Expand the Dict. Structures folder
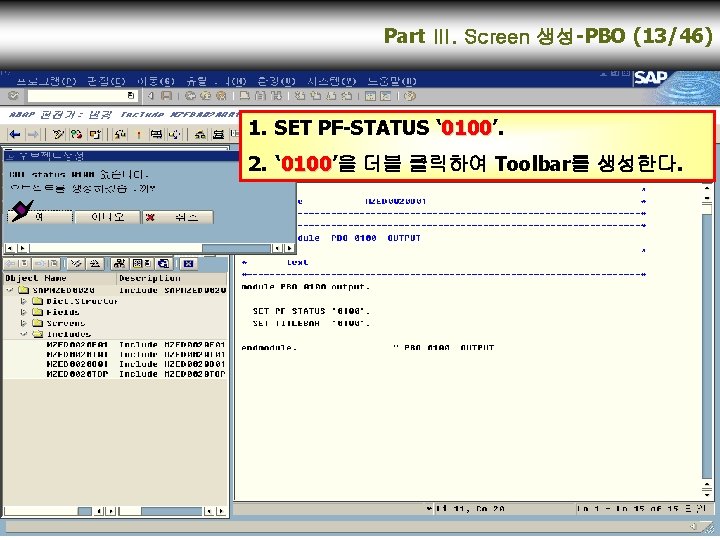This screenshot has width=720, height=540. [23, 301]
